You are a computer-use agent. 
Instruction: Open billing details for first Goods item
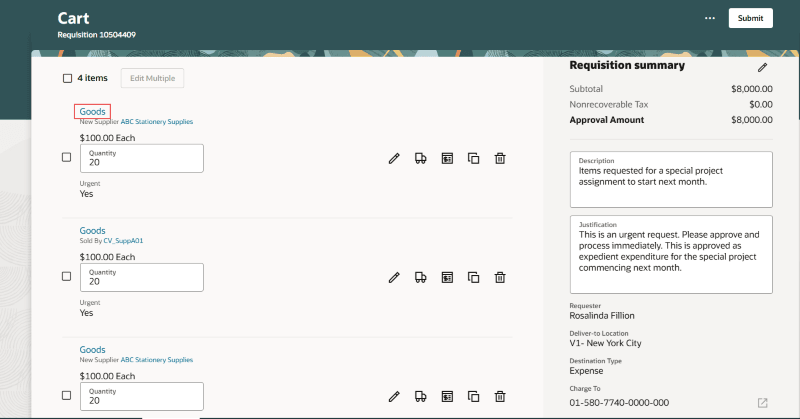tap(447, 159)
